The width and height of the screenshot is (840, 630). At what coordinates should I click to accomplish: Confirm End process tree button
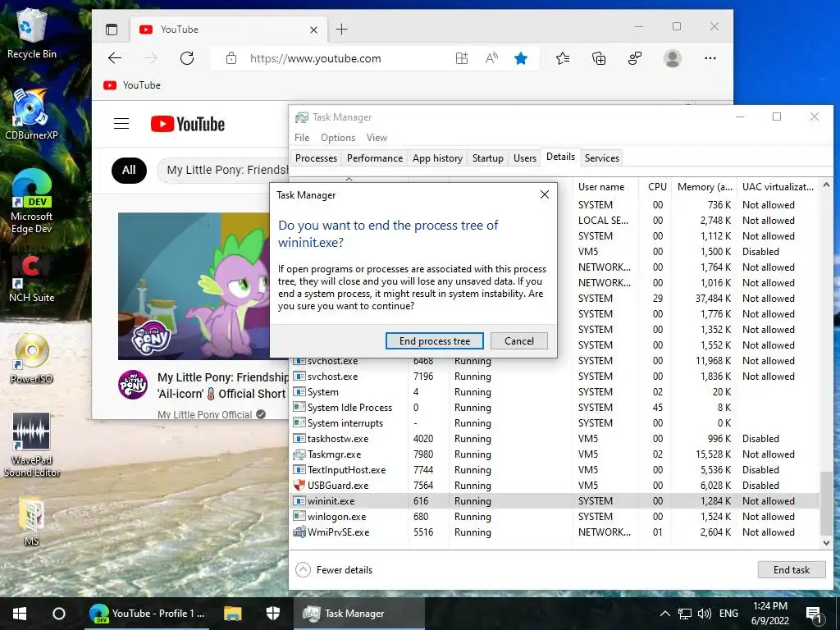click(435, 341)
